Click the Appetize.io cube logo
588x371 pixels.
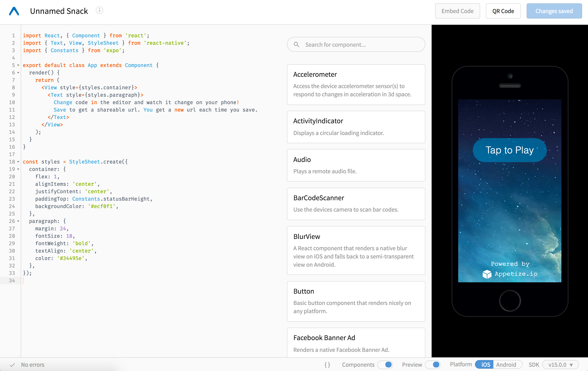pyautogui.click(x=487, y=274)
